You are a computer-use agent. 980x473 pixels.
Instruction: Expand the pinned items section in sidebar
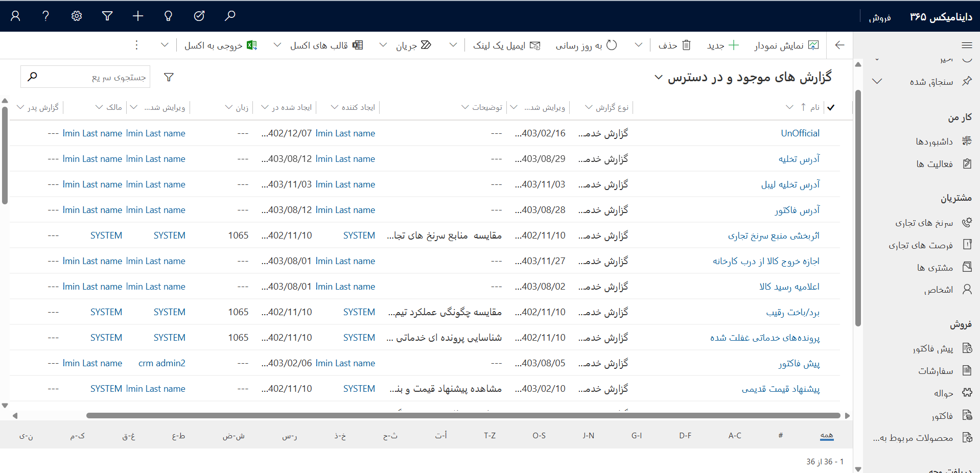click(x=877, y=81)
